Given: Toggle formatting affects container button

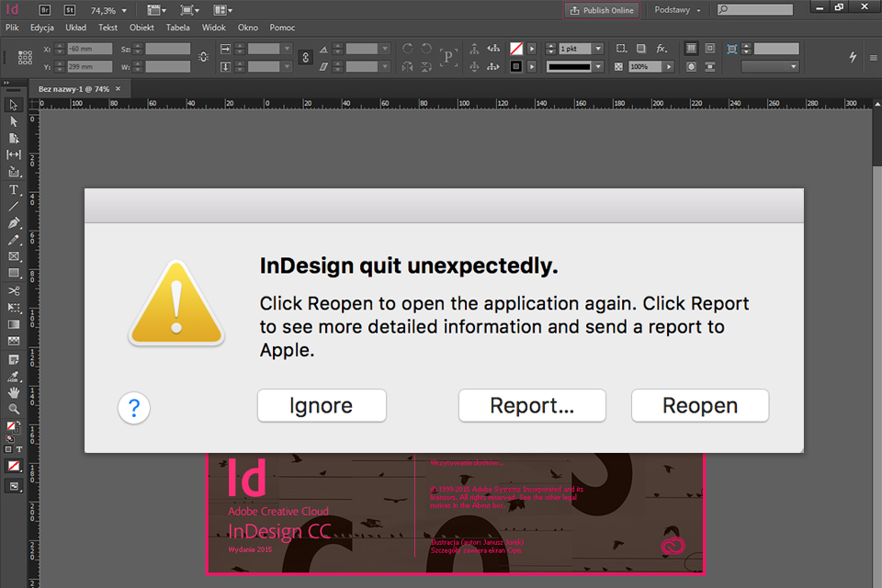Looking at the screenshot, I should (x=8, y=449).
